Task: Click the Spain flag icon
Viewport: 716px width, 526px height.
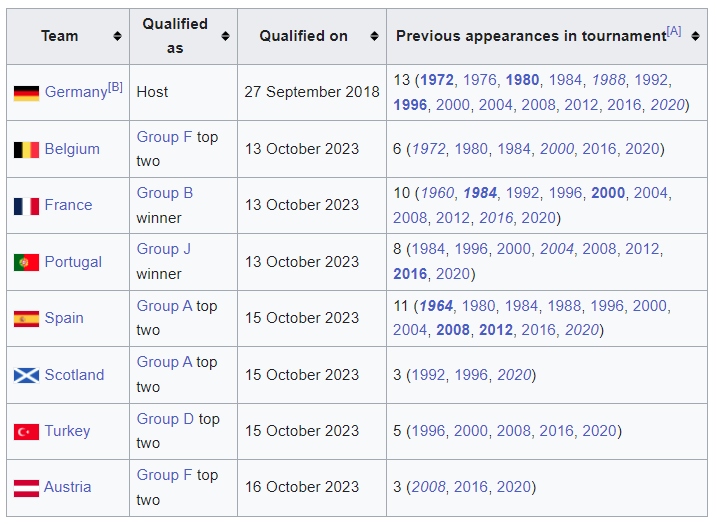Action: click(x=26, y=319)
